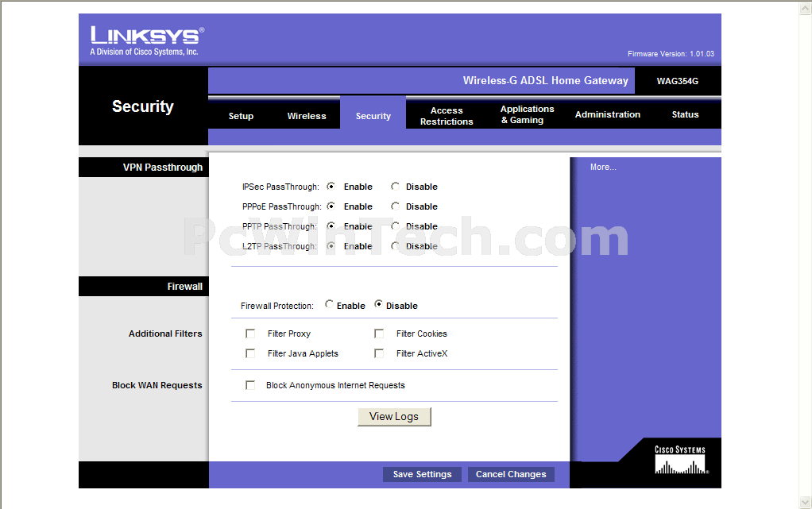Open Applications & Gaming tab
The image size is (812, 509).
click(527, 114)
